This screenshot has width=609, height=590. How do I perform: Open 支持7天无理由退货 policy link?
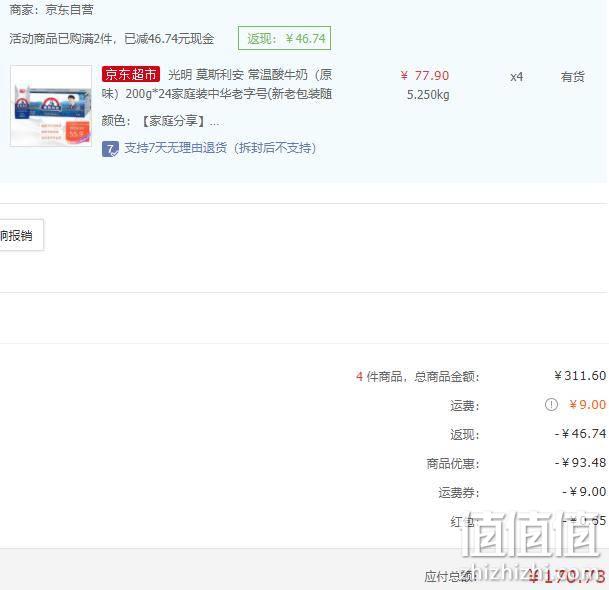pos(220,148)
